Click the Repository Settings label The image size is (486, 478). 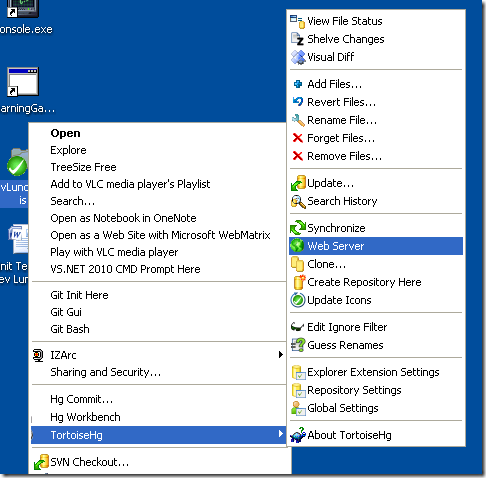[354, 390]
